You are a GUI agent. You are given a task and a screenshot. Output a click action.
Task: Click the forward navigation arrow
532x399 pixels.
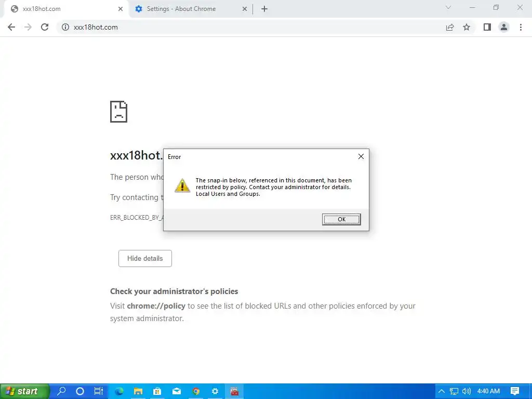click(x=28, y=27)
